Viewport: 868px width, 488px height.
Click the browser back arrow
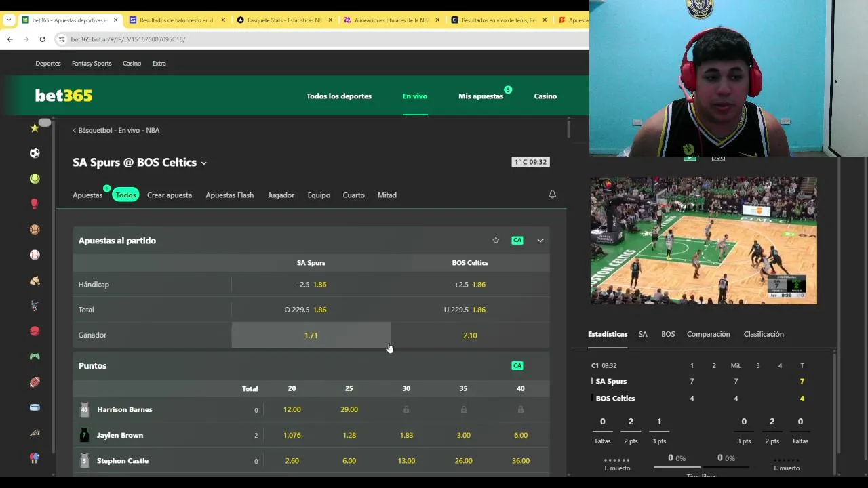point(10,39)
